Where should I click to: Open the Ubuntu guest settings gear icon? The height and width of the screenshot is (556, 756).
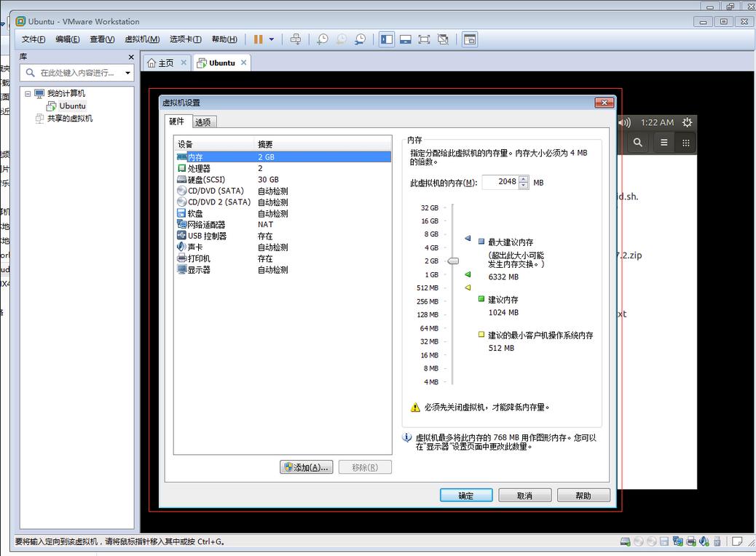687,122
